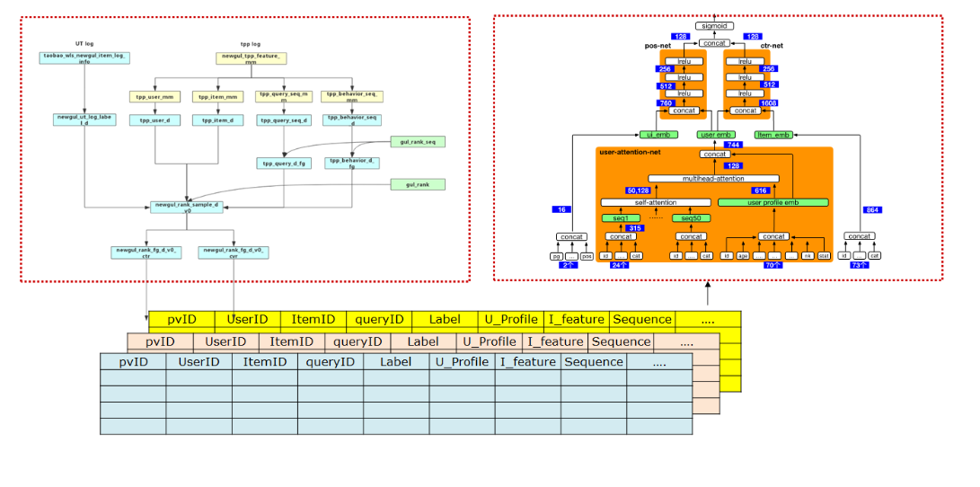This screenshot has width=980, height=487.
Task: Click the ctr-net label
Action: [773, 46]
